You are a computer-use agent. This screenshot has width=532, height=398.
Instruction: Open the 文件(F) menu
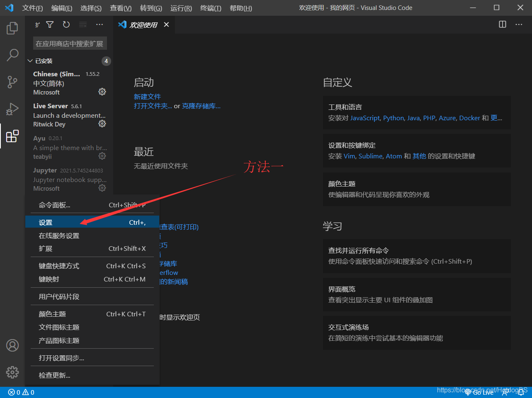tap(32, 8)
